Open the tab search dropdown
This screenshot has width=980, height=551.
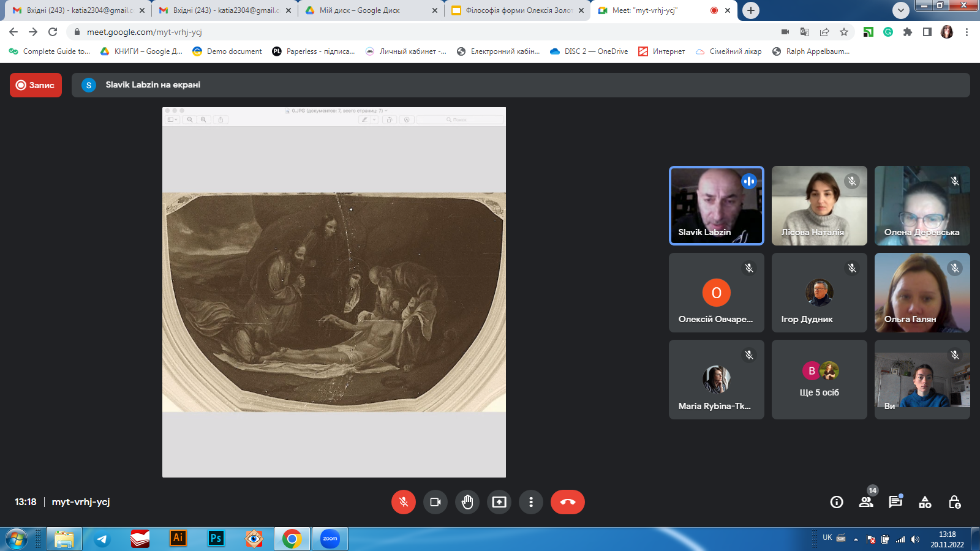click(900, 10)
